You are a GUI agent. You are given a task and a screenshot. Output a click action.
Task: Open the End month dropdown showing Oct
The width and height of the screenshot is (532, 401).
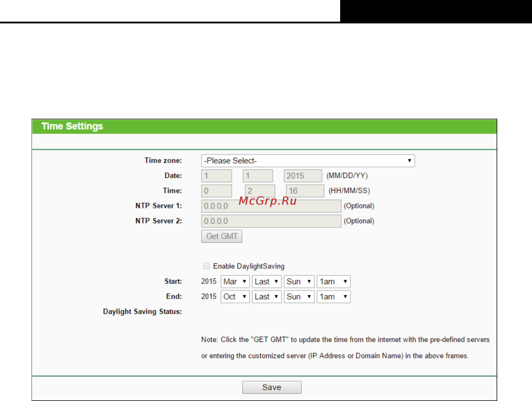tap(235, 297)
